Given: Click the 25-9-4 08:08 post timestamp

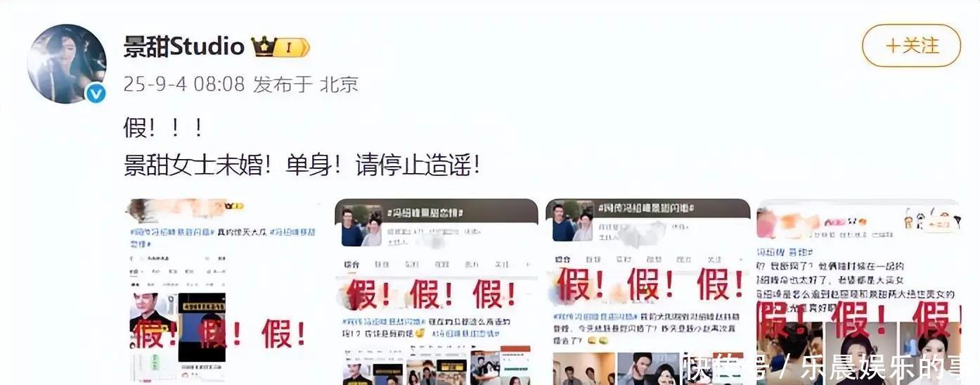Looking at the screenshot, I should coord(184,85).
